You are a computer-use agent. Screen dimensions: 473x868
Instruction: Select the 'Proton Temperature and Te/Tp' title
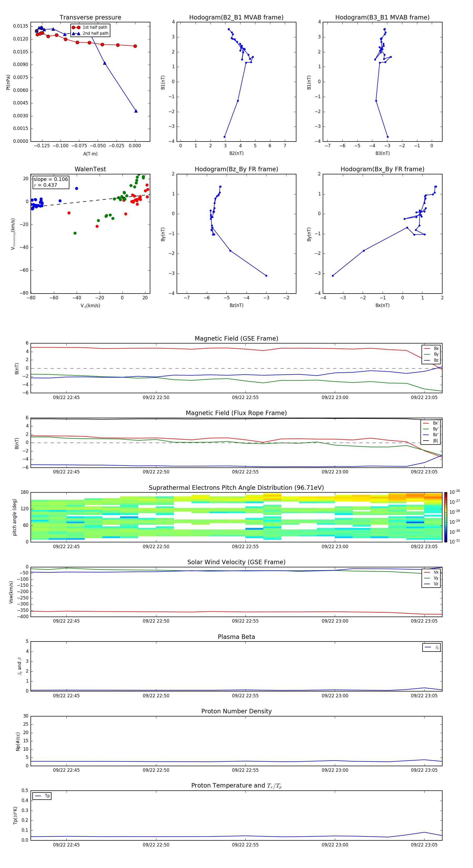[x=236, y=786]
